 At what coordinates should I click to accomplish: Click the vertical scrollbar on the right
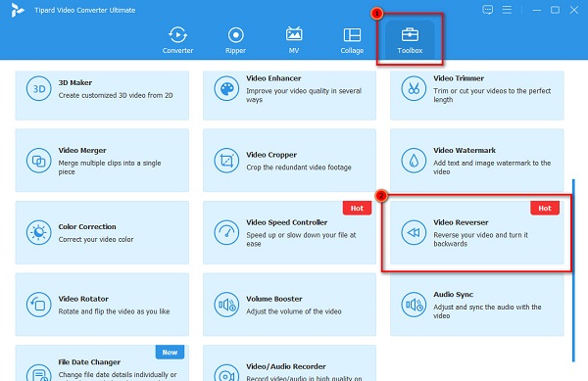pos(573,270)
